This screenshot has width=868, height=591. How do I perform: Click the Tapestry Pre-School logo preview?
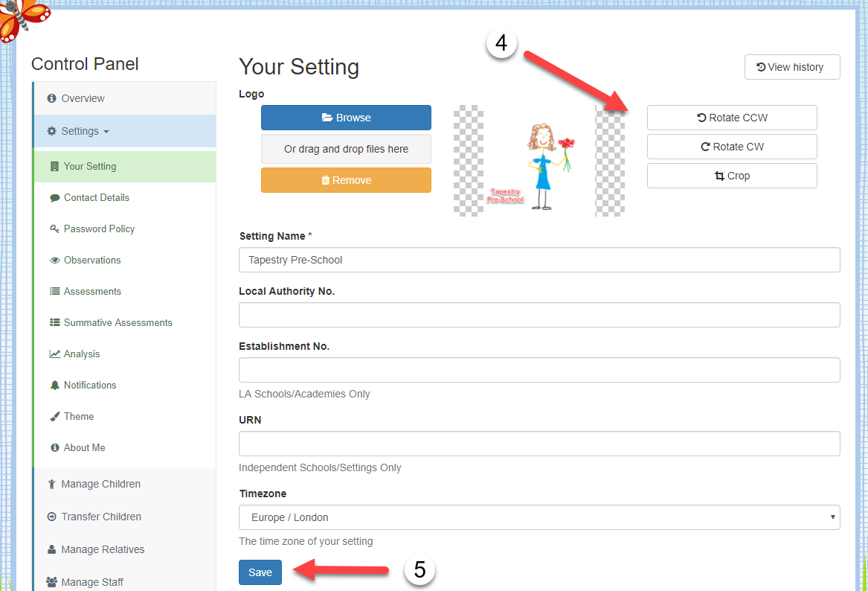pyautogui.click(x=539, y=161)
